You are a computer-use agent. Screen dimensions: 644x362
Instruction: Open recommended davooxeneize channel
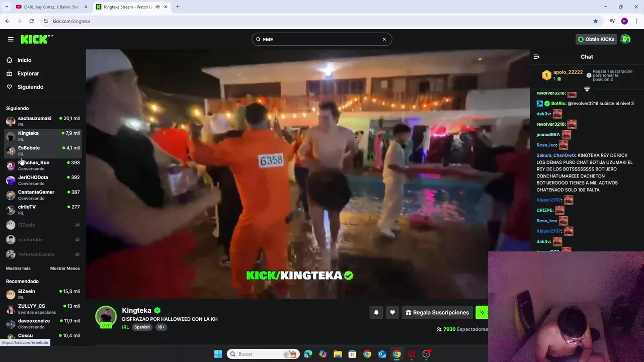43,323
